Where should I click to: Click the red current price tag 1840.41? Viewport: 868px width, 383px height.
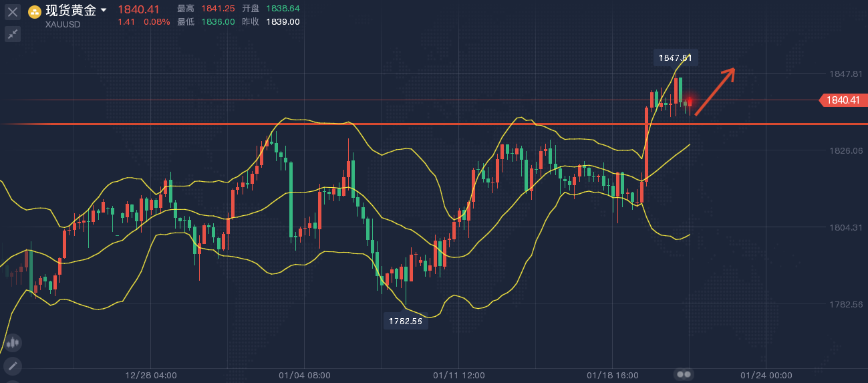point(843,100)
